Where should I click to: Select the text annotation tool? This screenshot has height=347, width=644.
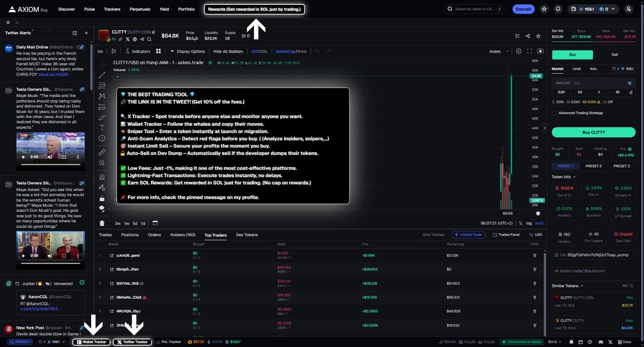click(x=102, y=127)
